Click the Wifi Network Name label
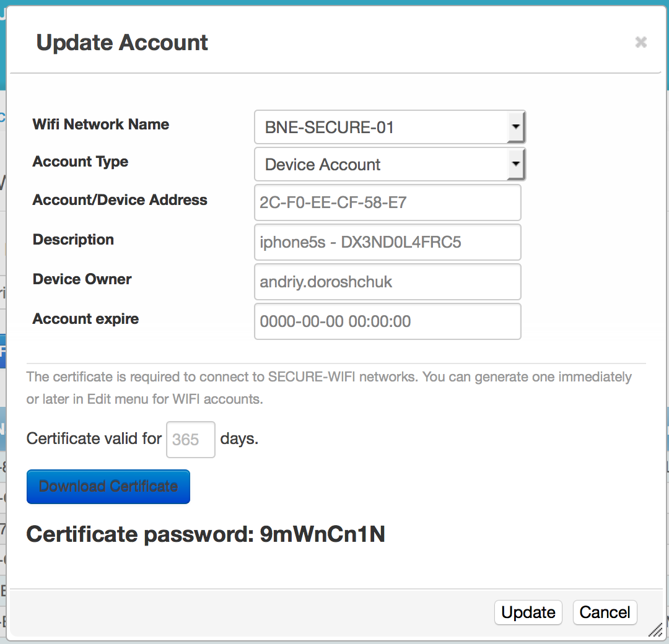669x644 pixels. (x=100, y=124)
